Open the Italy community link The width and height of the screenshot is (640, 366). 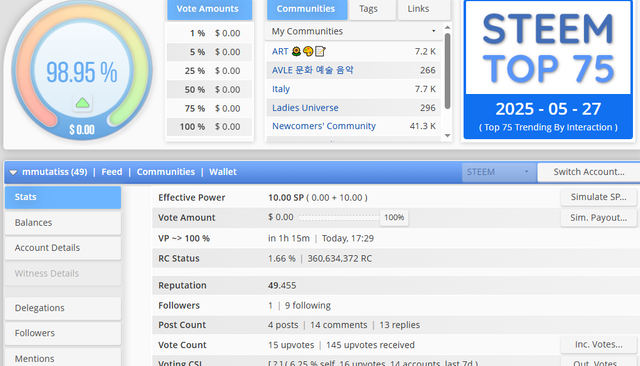(x=281, y=89)
